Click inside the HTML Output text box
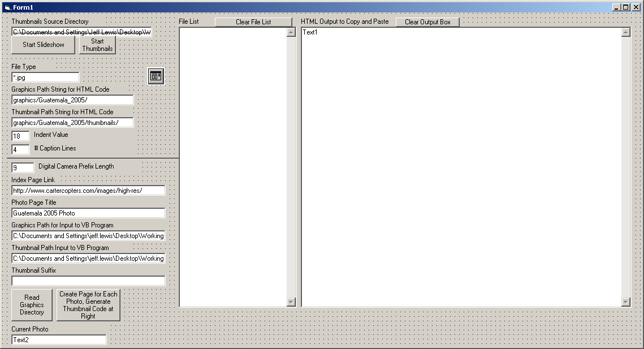This screenshot has height=349, width=644. pos(461,167)
